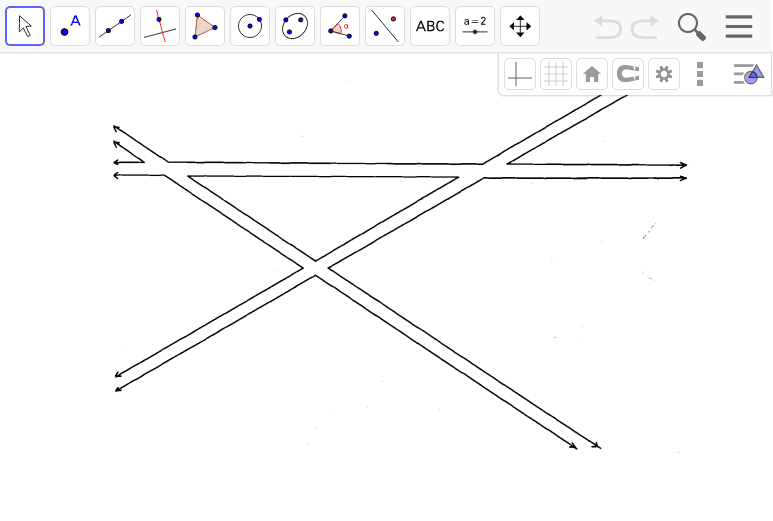773x521 pixels.
Task: Select the Circle with Center tool
Action: 250,26
